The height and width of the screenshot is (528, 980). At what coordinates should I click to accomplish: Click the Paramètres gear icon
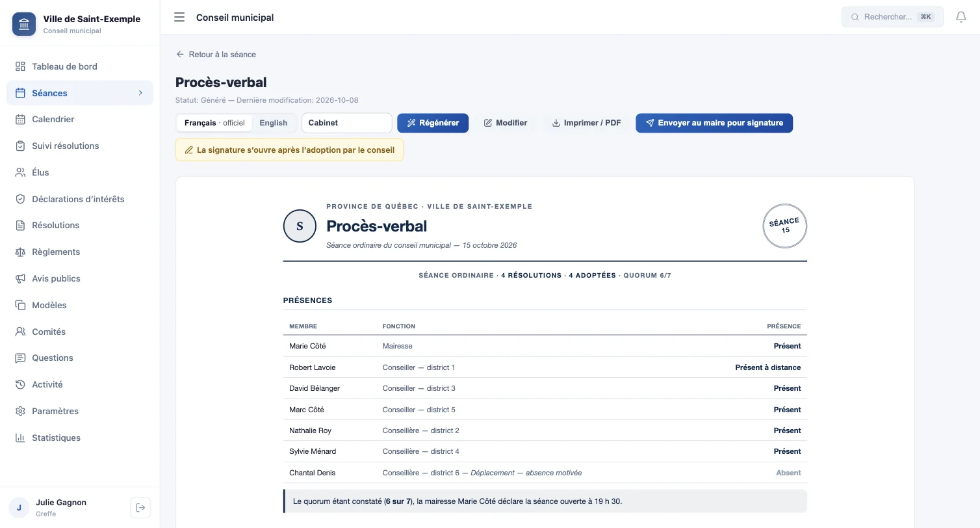click(x=20, y=411)
